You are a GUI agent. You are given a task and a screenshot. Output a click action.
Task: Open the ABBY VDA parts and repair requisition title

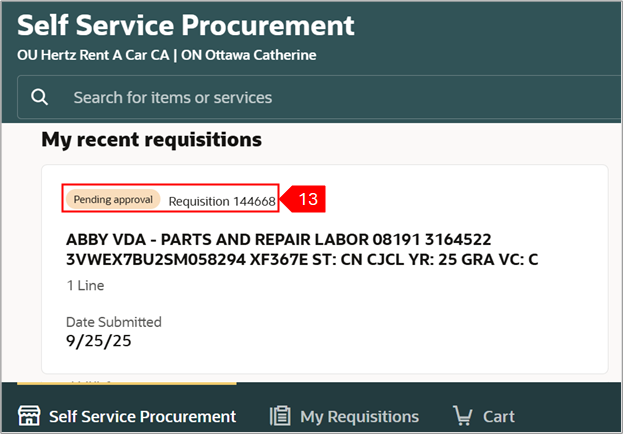coord(279,240)
